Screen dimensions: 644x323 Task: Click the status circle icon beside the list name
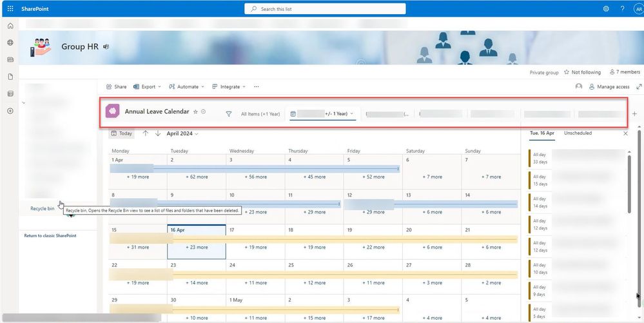pyautogui.click(x=203, y=112)
